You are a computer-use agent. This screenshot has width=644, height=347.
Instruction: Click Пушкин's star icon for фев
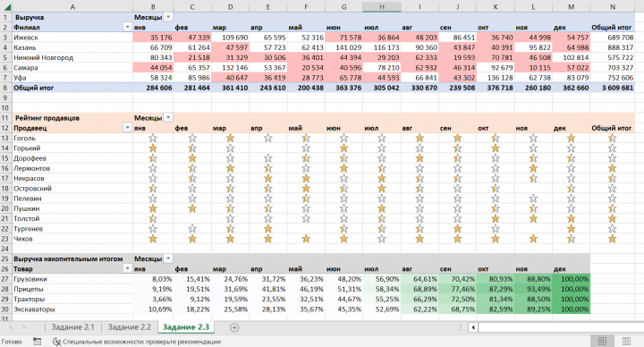click(192, 208)
